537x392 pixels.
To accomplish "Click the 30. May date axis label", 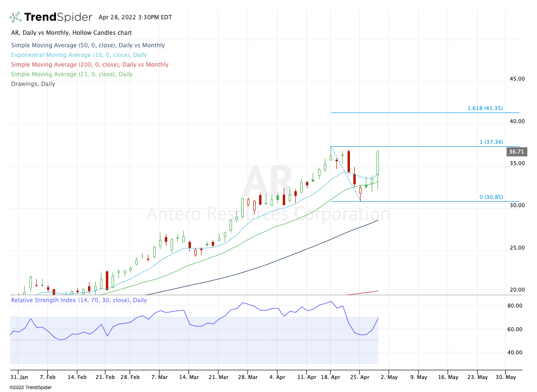I will 506,378.
